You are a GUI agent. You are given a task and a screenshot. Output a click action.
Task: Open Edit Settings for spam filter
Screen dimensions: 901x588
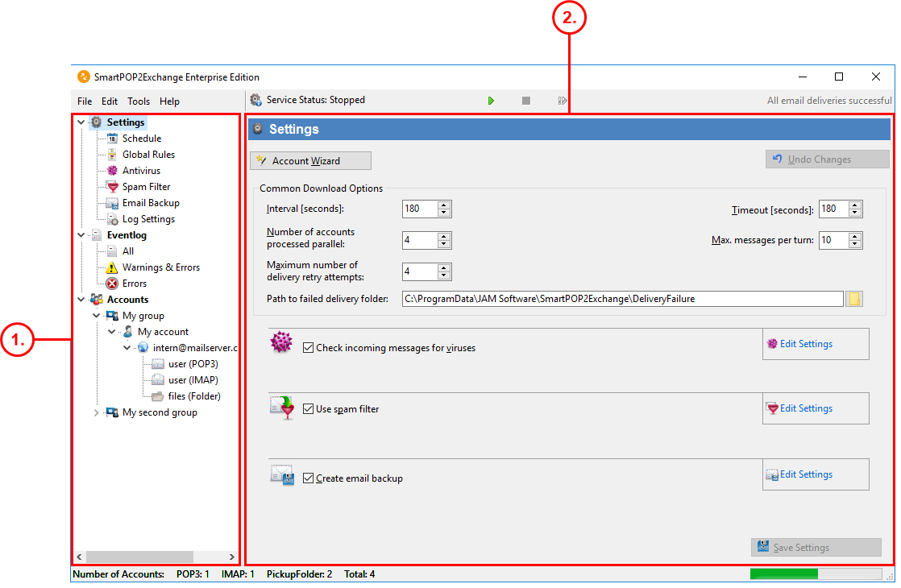coord(816,408)
